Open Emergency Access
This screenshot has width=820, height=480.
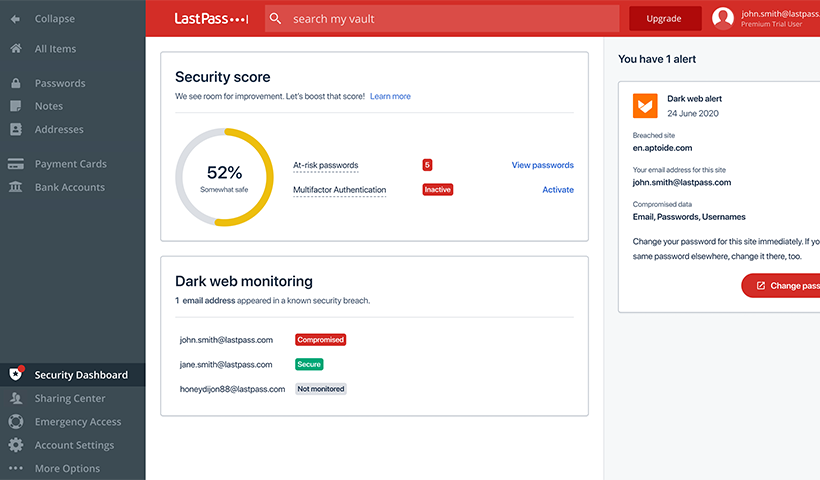[x=78, y=421]
